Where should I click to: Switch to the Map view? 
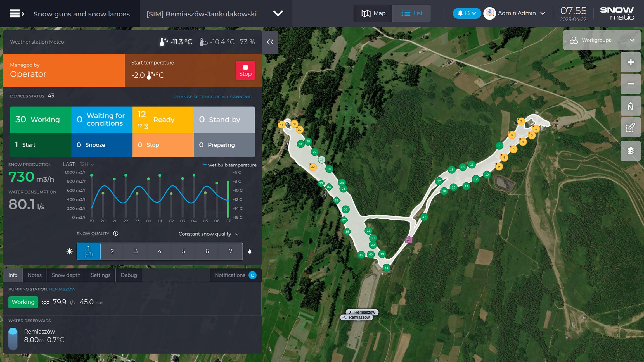coord(373,13)
